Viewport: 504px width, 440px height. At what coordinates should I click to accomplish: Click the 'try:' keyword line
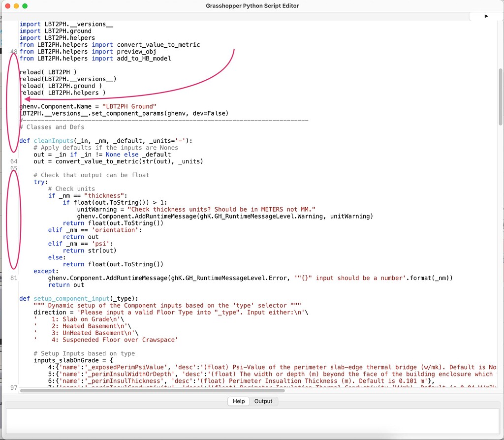[40, 182]
